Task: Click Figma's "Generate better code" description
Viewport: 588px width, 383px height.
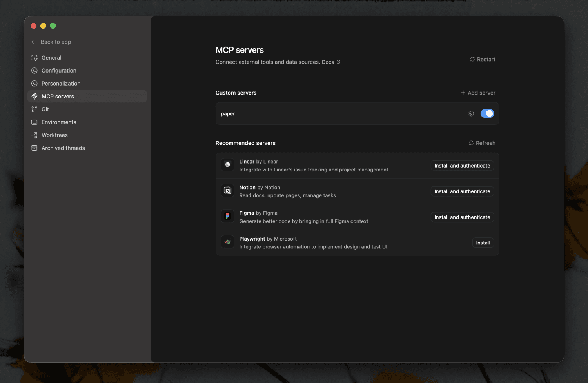Action: coord(304,221)
